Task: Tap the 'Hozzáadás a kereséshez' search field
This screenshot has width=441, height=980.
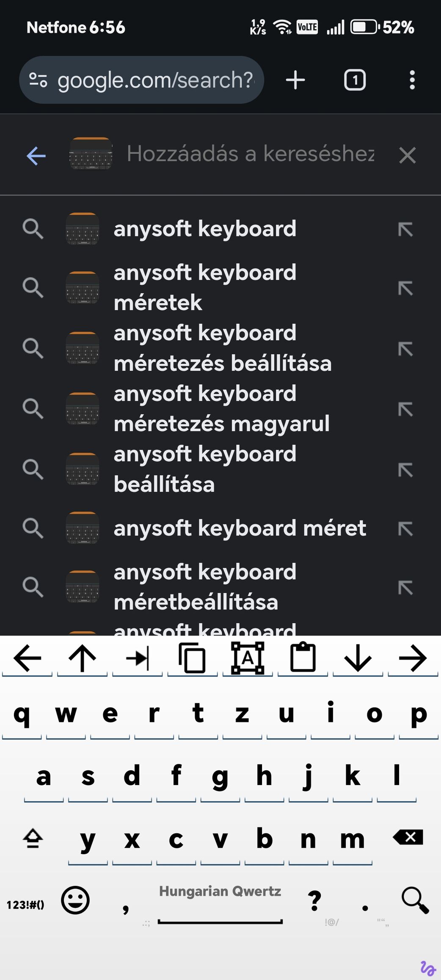Action: coord(251,154)
